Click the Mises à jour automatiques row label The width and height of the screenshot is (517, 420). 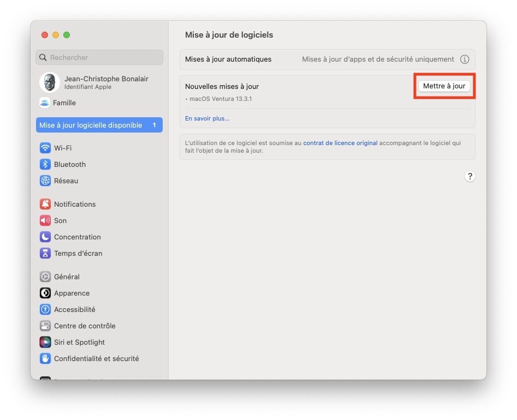[x=228, y=59]
